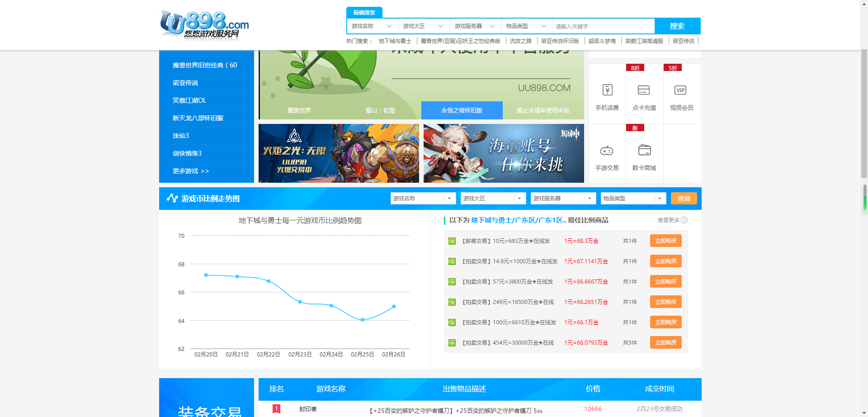The image size is (868, 417).
Task: Open the 手机话费 phone recharge icon
Action: 607,90
